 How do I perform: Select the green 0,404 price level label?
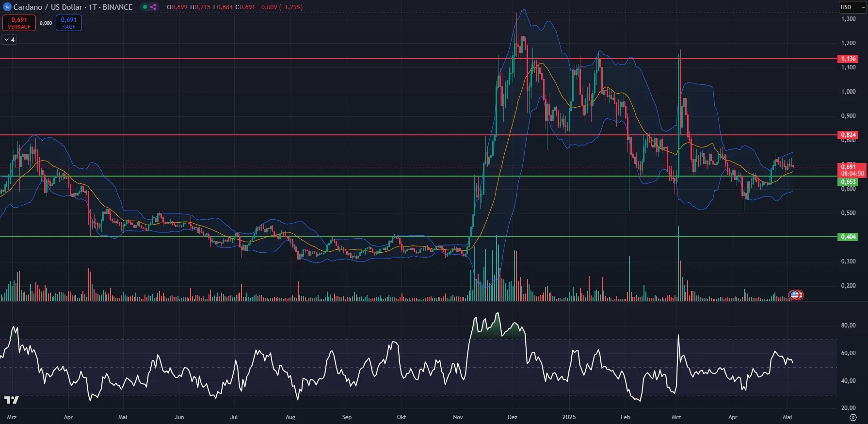[848, 237]
